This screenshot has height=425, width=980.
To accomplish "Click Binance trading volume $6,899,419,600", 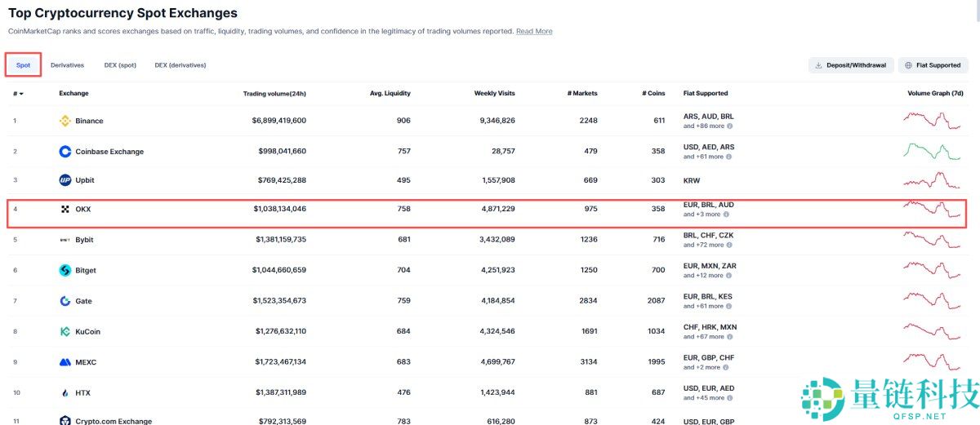I will 279,121.
